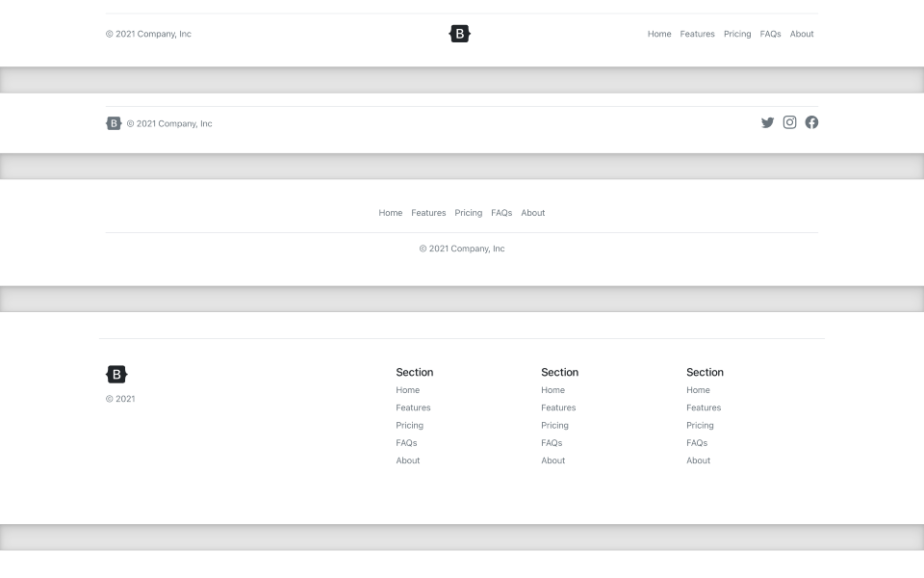Open the Instagram social icon
Image resolution: width=924 pixels, height=578 pixels.
pyautogui.click(x=789, y=122)
